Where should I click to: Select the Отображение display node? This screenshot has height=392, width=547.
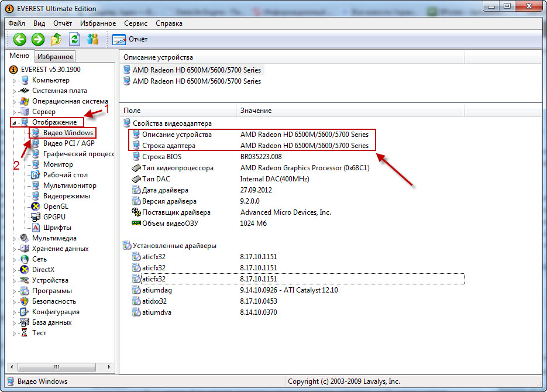[54, 122]
